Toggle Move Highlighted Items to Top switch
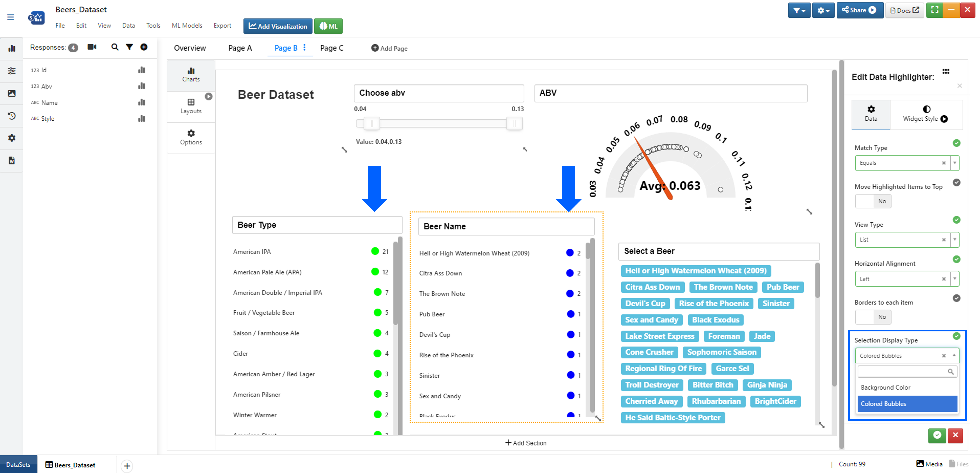Viewport: 980px width, 473px height. [x=873, y=201]
